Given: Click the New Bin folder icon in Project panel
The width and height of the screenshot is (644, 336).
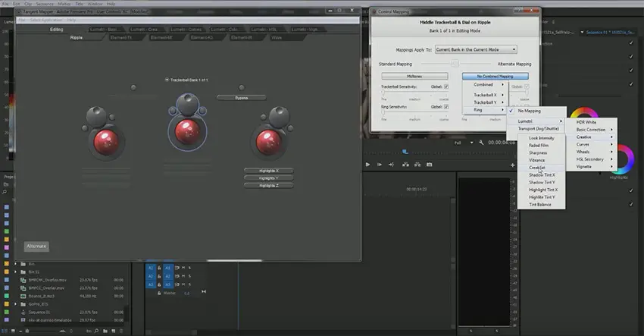Looking at the screenshot, I should pyautogui.click(x=105, y=331).
